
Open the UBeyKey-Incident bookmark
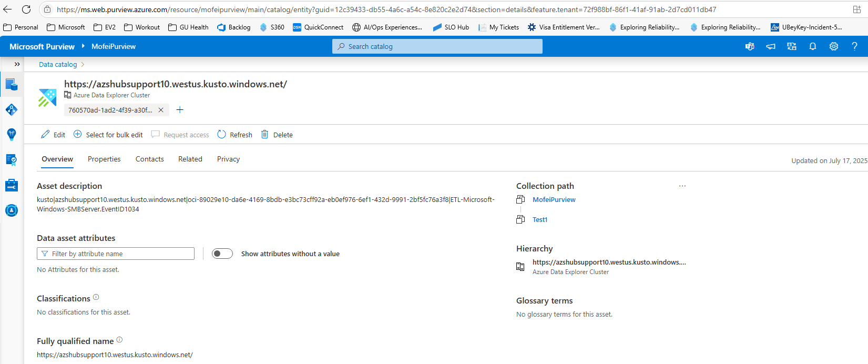806,27
